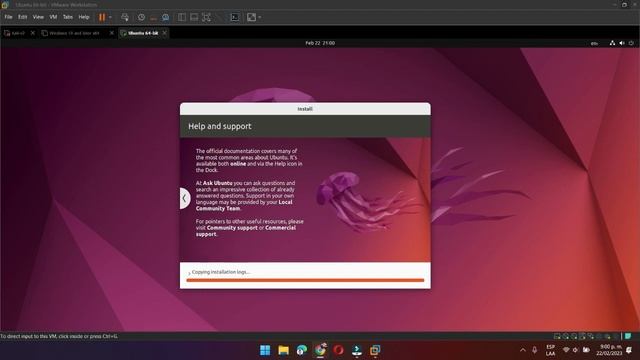Click the 'To direct input to this VM' status text
Image resolution: width=640 pixels, height=360 pixels.
tap(59, 336)
